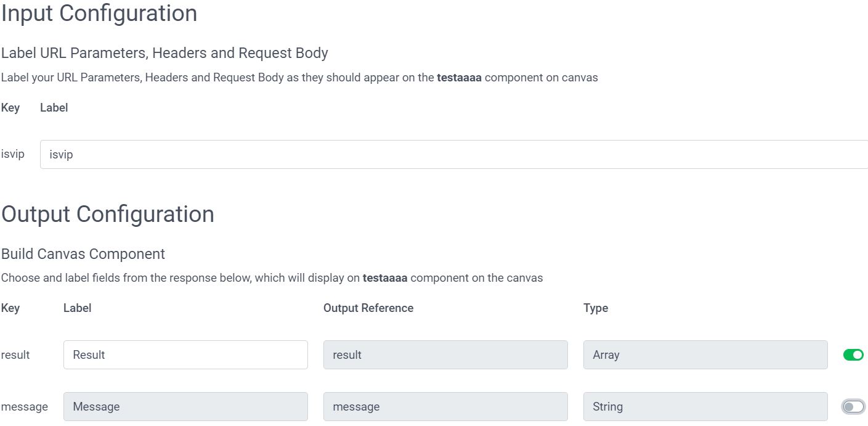The width and height of the screenshot is (868, 426).
Task: Click the Label URL Parameters subheading
Action: [164, 53]
